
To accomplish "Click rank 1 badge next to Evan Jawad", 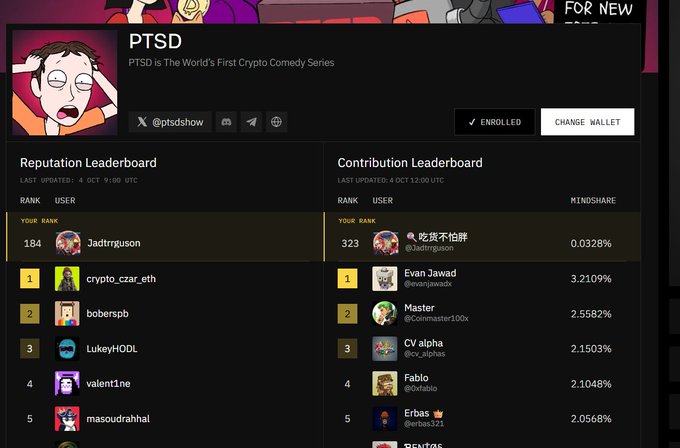I will [347, 278].
